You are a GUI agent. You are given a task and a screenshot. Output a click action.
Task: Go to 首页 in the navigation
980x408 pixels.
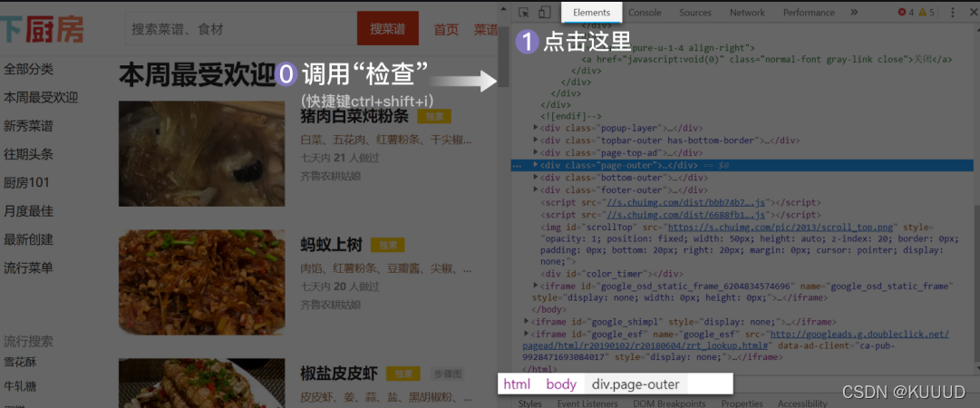click(446, 29)
